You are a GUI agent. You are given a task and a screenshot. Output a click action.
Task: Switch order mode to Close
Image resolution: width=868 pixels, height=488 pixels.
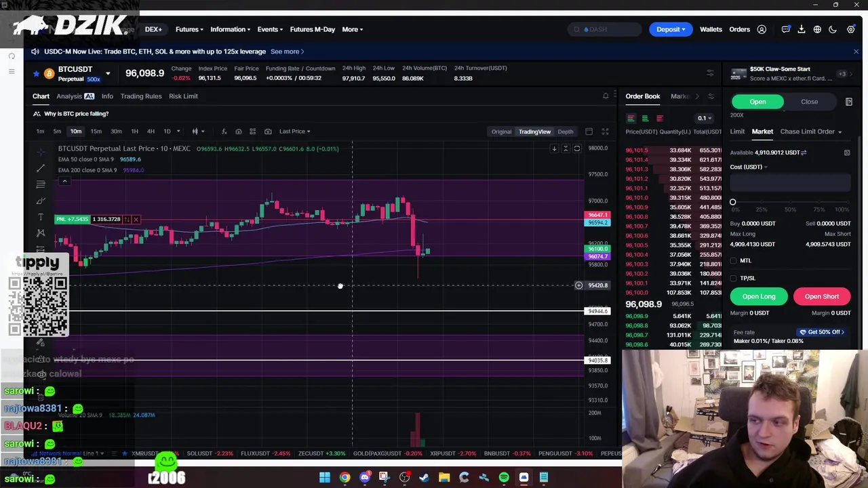[809, 102]
